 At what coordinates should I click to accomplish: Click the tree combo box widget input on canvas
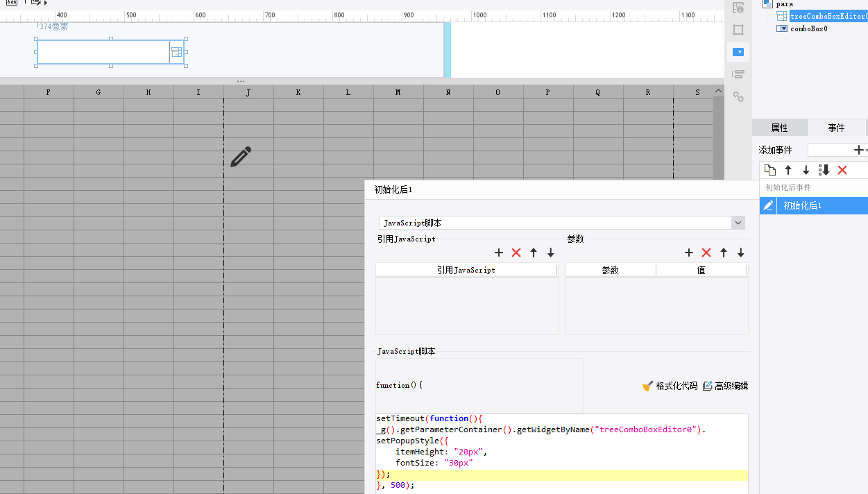tap(103, 52)
